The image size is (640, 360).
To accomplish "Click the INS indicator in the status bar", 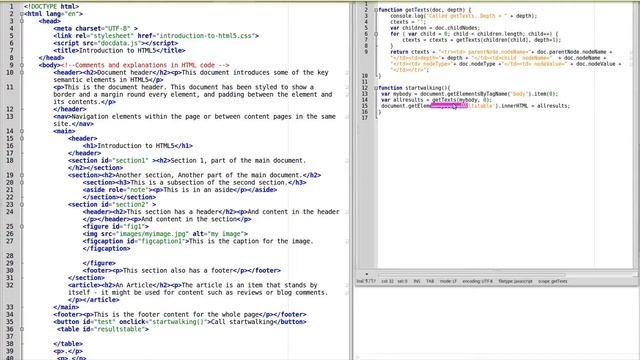I will click(417, 282).
